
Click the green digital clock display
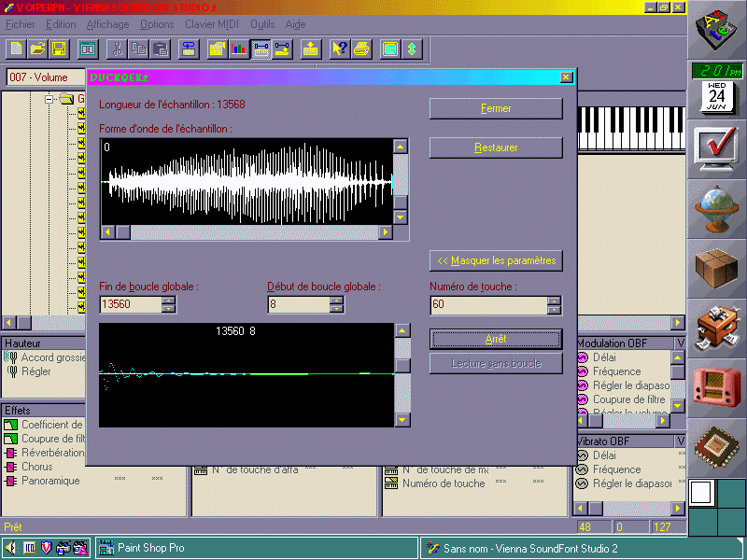(716, 71)
